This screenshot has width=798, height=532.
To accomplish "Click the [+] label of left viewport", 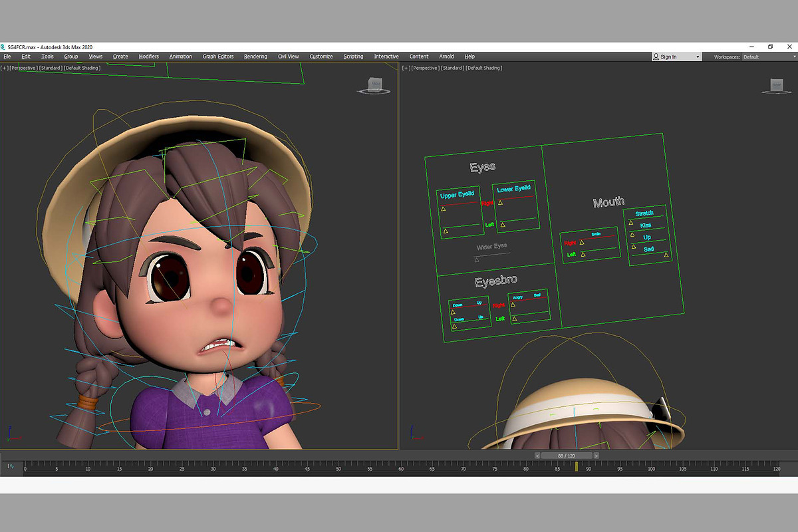I will (5, 68).
